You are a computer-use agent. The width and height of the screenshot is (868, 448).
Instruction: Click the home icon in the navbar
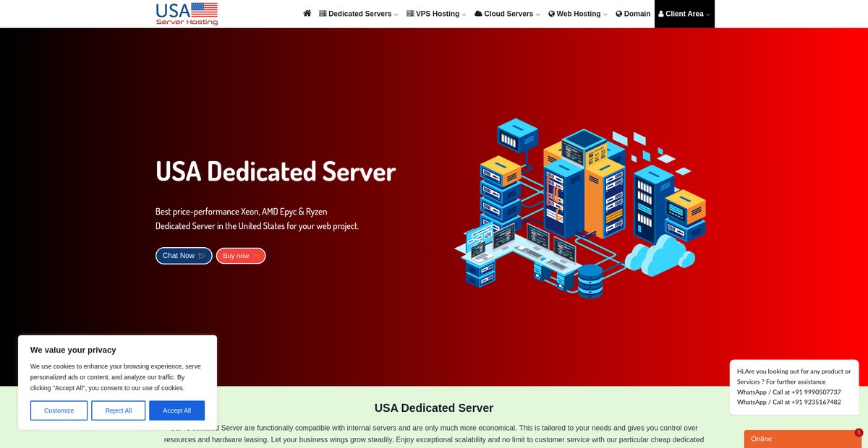coord(307,13)
